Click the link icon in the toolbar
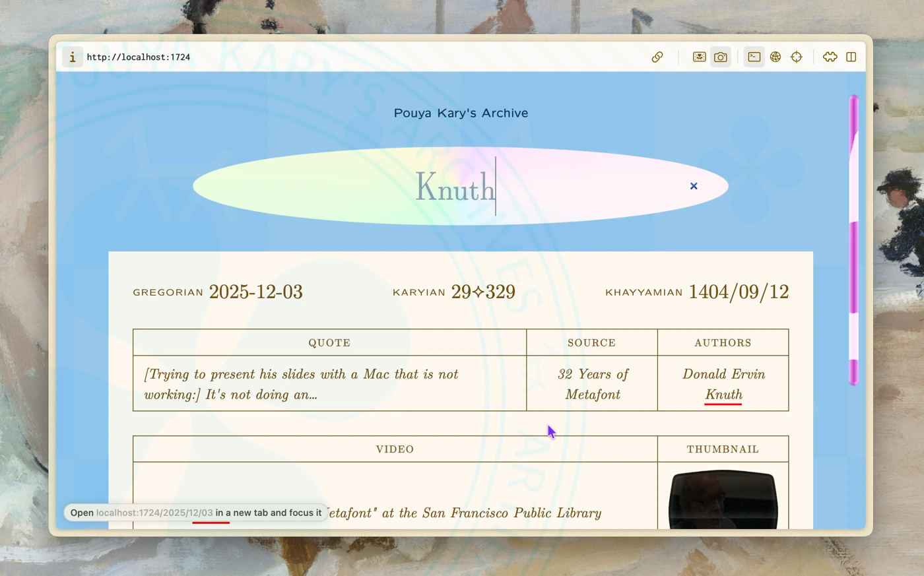The image size is (924, 576). pyautogui.click(x=657, y=57)
